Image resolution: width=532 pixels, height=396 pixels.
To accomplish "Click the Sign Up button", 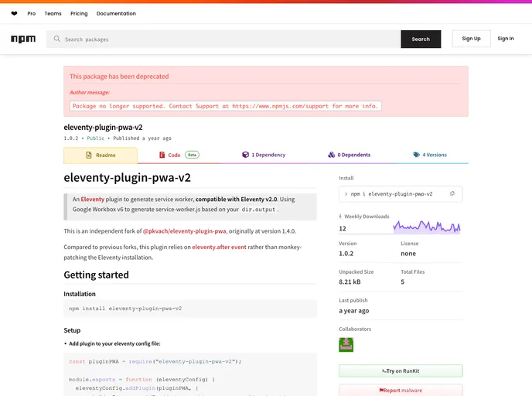I will click(471, 39).
